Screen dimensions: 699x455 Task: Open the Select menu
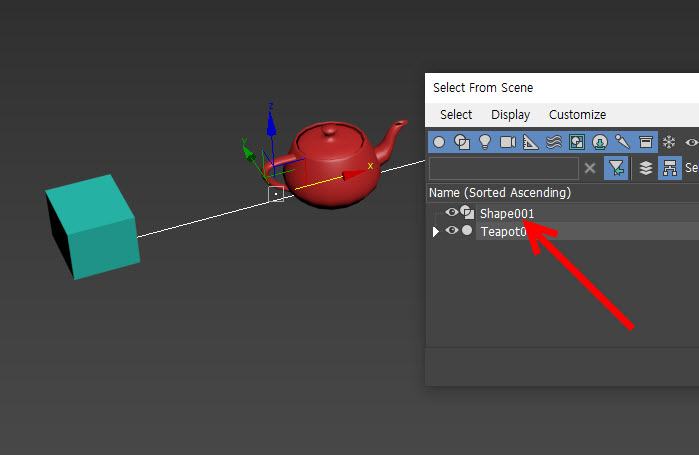click(x=456, y=115)
